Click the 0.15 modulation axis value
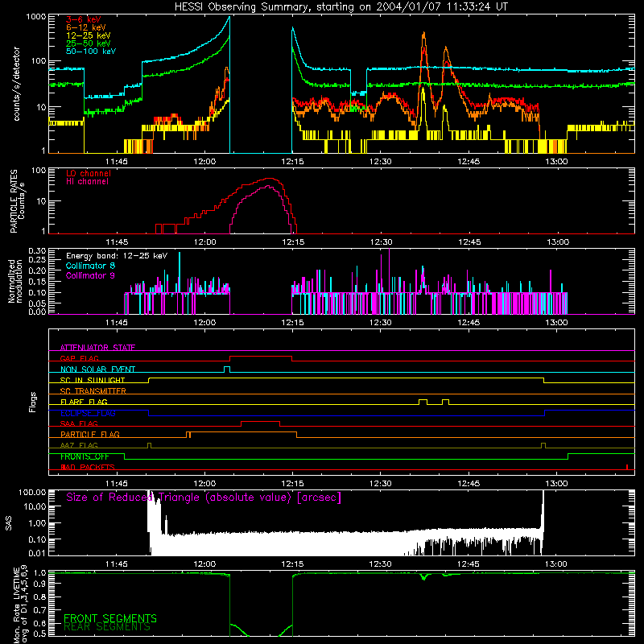644x644 pixels. coord(37,282)
